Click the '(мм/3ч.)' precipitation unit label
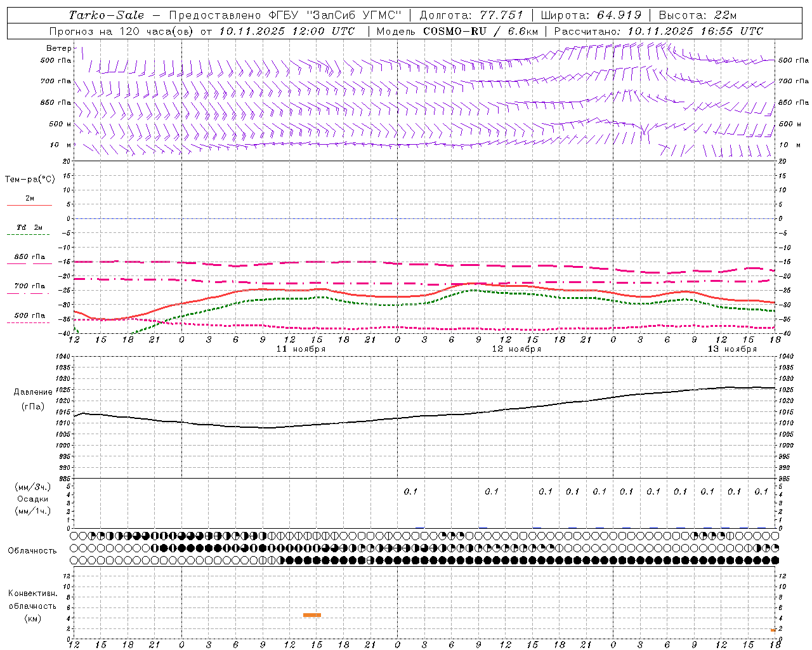This screenshot has height=650, width=812. click(33, 487)
